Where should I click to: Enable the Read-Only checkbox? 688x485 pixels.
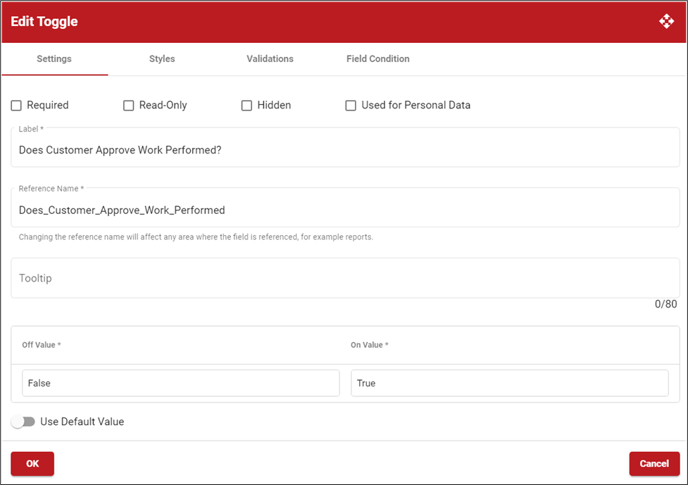129,105
